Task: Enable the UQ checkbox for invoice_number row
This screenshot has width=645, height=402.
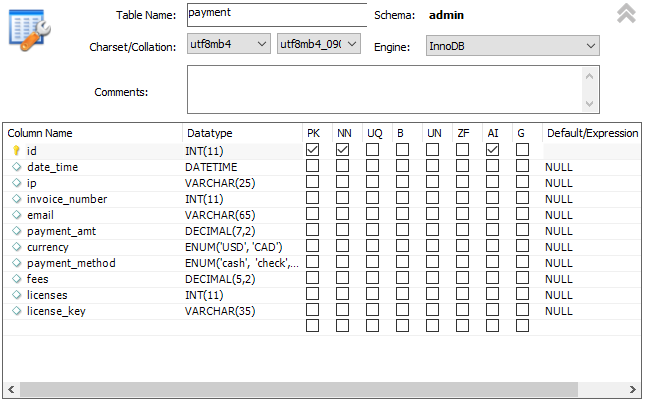Action: [x=372, y=198]
